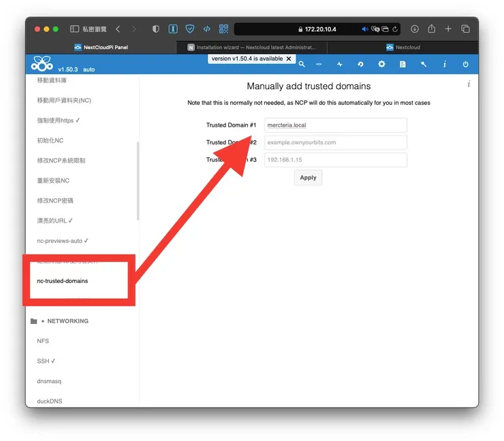Click the NCP circular arrow update icon
The image size is (504, 441).
click(360, 64)
